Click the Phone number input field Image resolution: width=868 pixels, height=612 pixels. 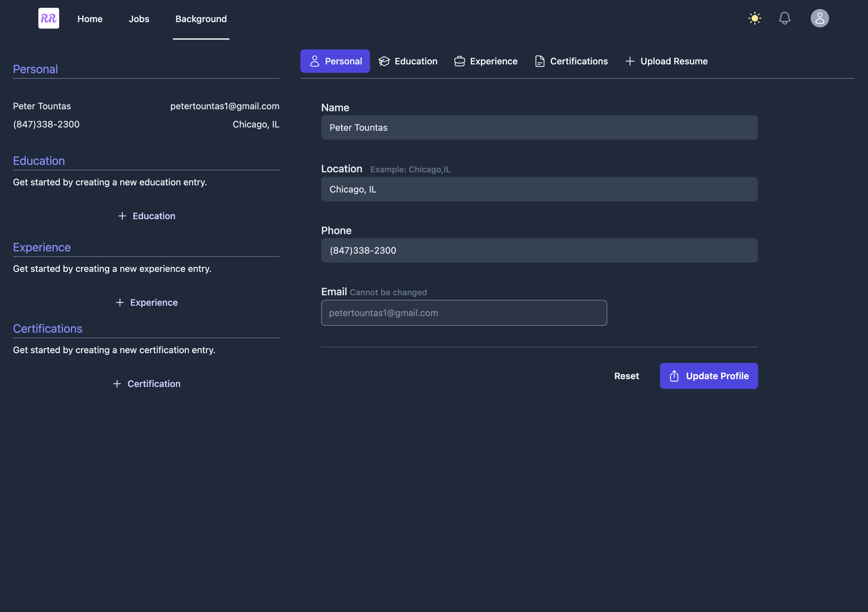[x=539, y=250]
